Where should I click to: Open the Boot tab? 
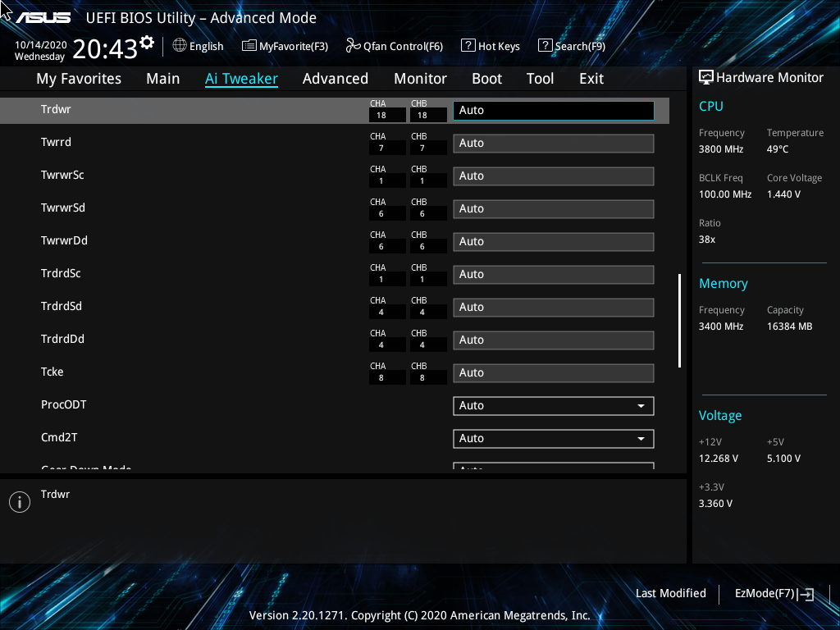click(x=487, y=79)
